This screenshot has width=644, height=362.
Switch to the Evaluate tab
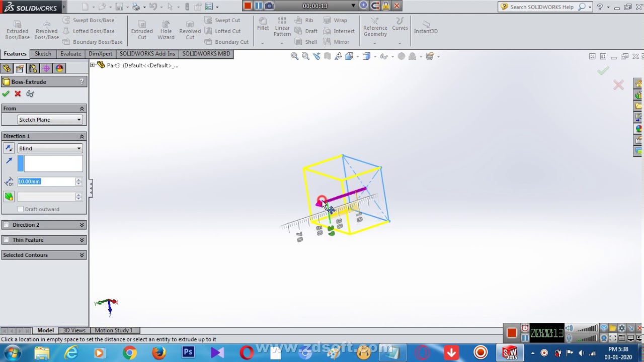point(70,54)
